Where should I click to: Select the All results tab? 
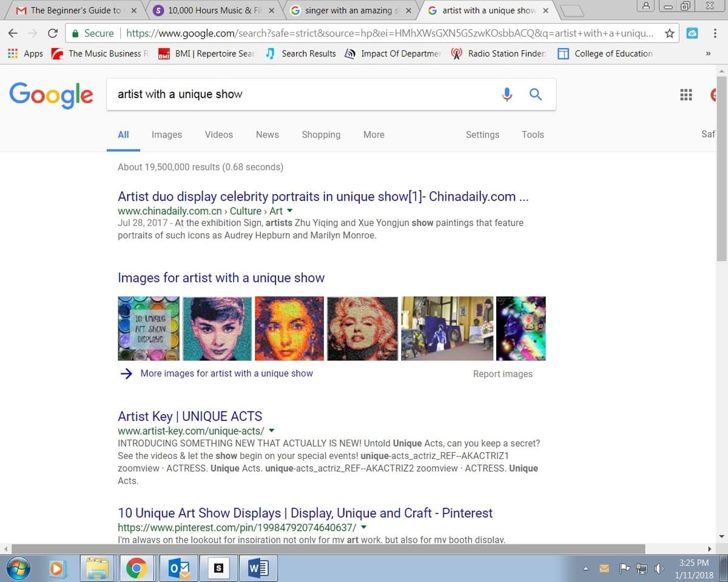pos(123,135)
